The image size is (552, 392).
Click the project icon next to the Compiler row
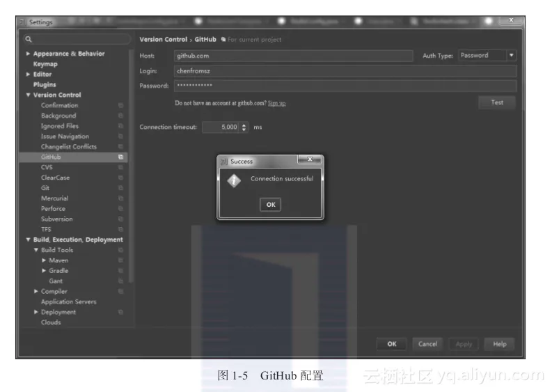pyautogui.click(x=120, y=291)
